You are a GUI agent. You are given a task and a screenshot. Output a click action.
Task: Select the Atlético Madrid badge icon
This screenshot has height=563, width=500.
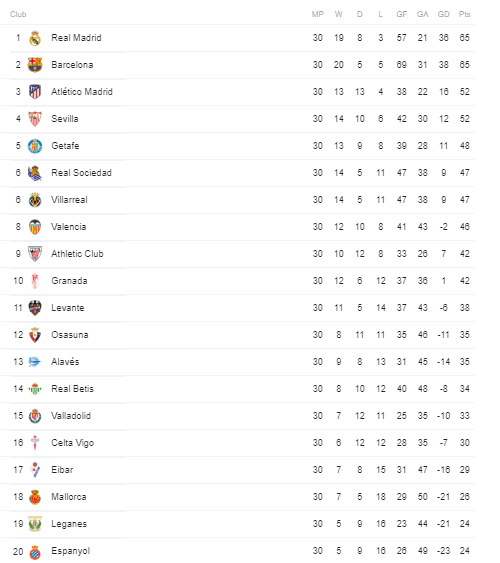click(x=35, y=92)
